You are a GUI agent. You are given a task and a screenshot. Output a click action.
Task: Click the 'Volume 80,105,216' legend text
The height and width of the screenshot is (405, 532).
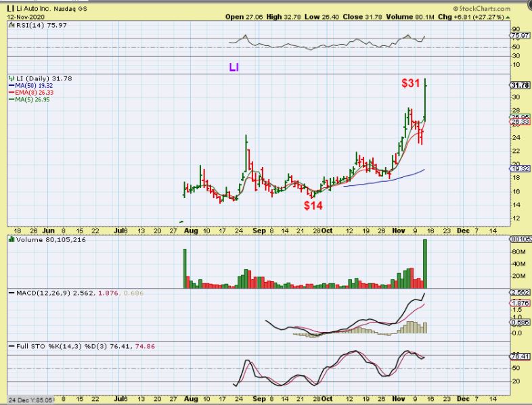(x=51, y=239)
